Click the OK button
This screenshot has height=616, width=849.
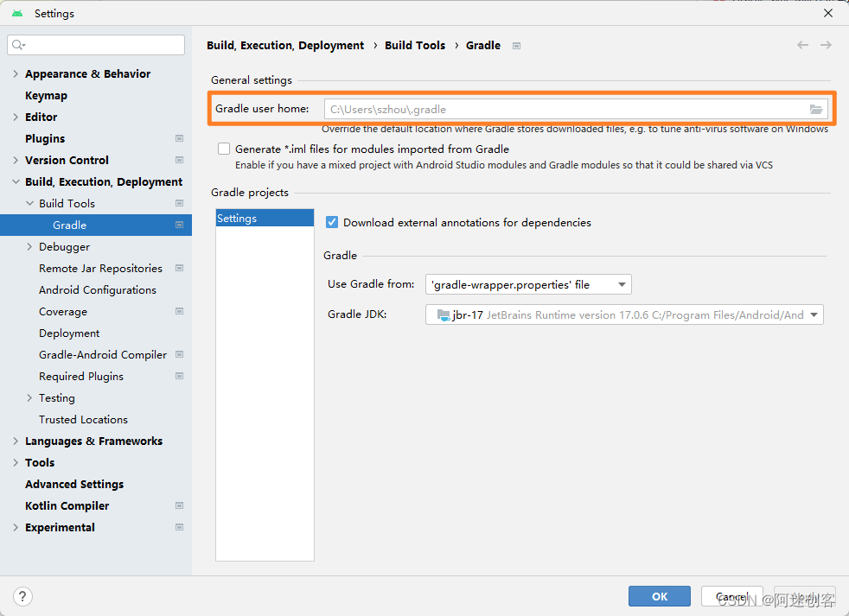click(x=660, y=596)
